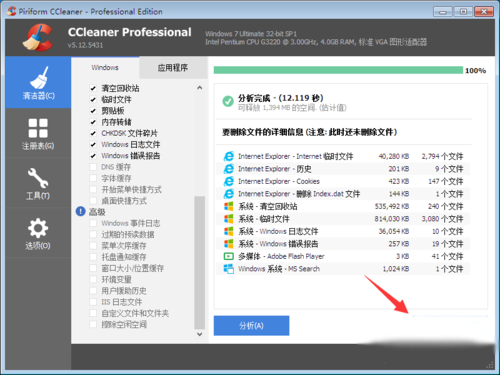The image size is (500, 375).
Task: Enable IIS 日志文件 checkbox
Action: click(93, 302)
